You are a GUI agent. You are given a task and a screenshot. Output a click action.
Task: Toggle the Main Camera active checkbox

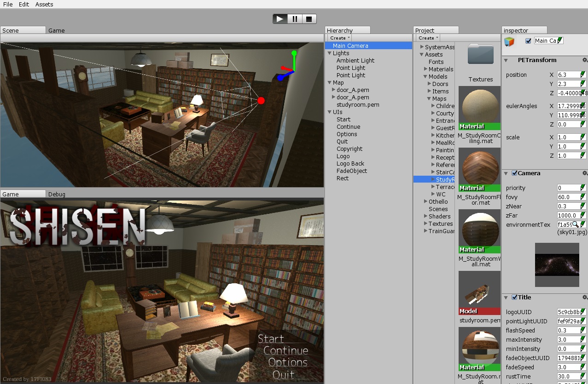(528, 41)
